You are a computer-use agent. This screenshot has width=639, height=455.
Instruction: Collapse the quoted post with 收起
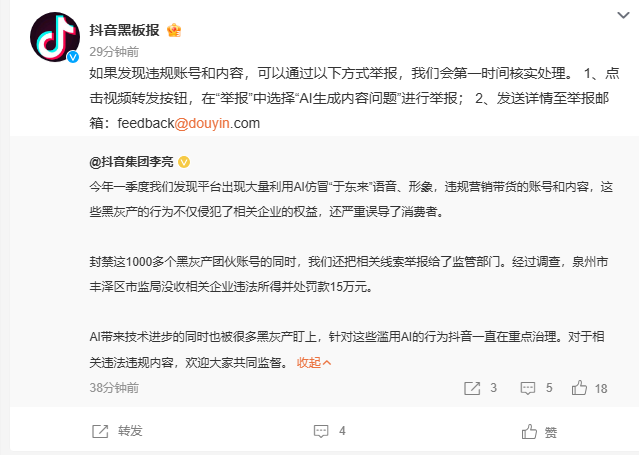tap(314, 363)
